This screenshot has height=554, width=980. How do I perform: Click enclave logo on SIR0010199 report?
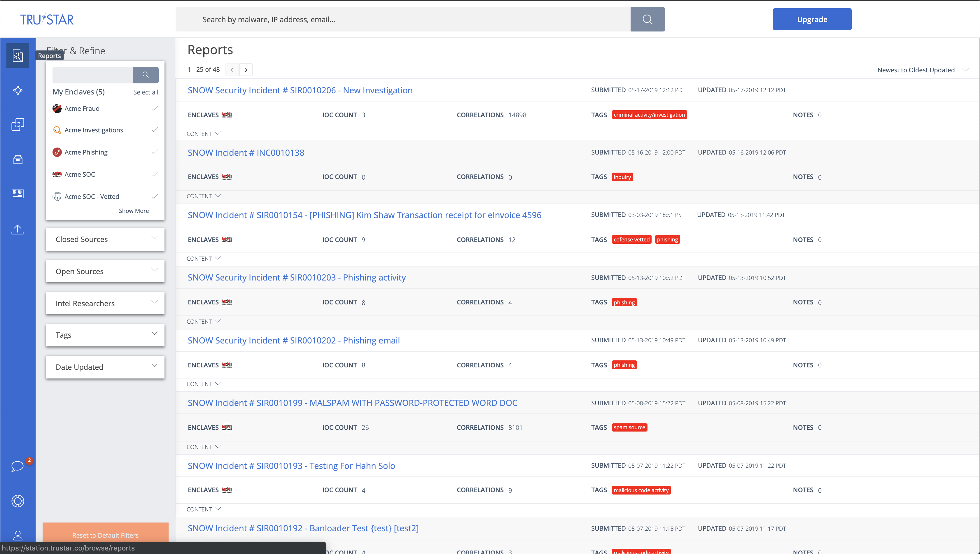pos(227,427)
